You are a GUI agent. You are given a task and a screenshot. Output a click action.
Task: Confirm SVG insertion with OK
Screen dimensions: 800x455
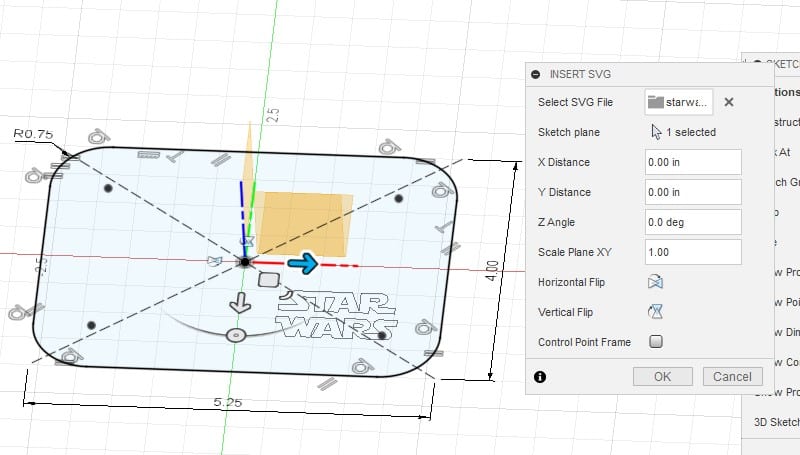coord(663,376)
